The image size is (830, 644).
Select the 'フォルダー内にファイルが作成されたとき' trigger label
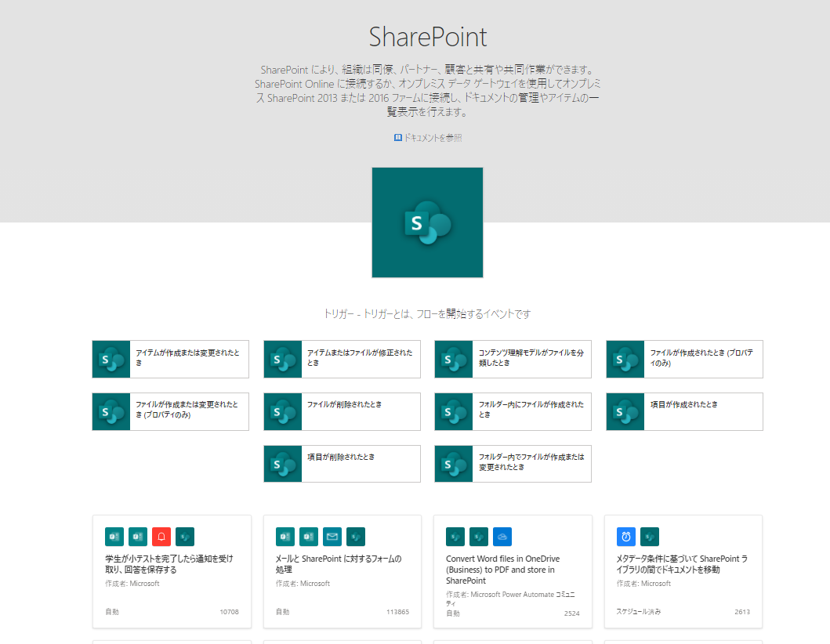(531, 410)
